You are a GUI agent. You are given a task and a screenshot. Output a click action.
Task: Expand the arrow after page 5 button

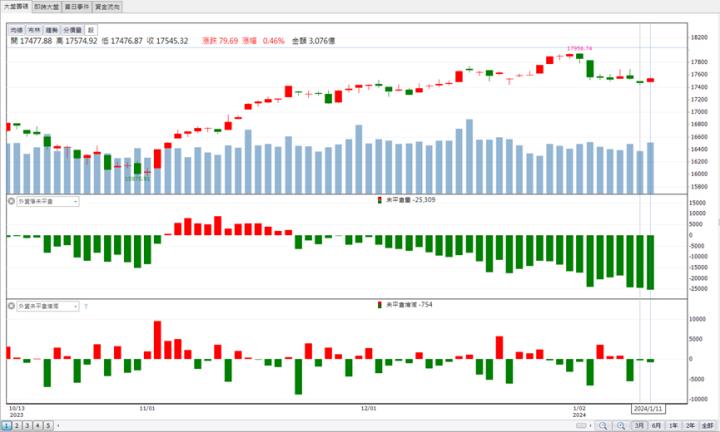click(x=58, y=426)
